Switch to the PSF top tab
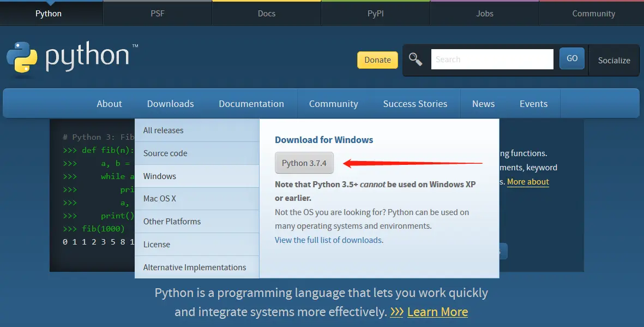 [157, 14]
